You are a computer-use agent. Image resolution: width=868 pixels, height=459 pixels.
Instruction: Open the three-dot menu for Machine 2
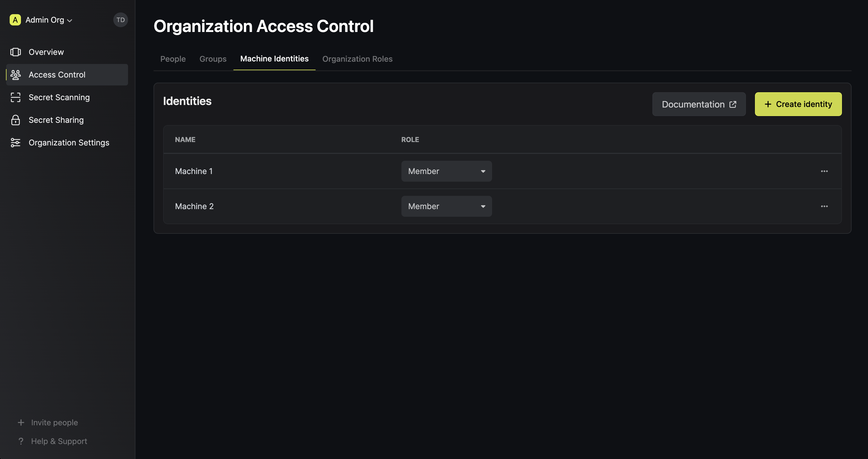click(x=824, y=206)
